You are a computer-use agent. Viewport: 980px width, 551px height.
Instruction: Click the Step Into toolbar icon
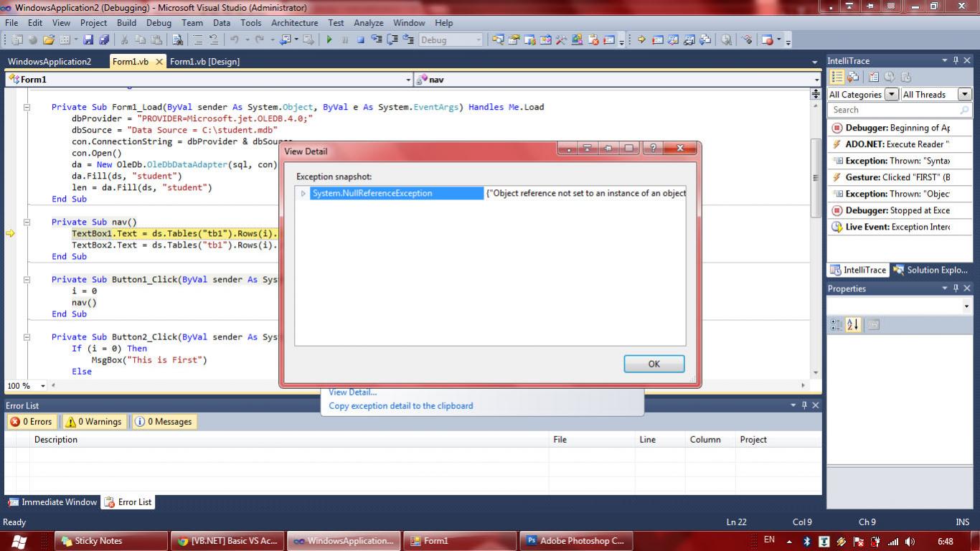click(377, 40)
